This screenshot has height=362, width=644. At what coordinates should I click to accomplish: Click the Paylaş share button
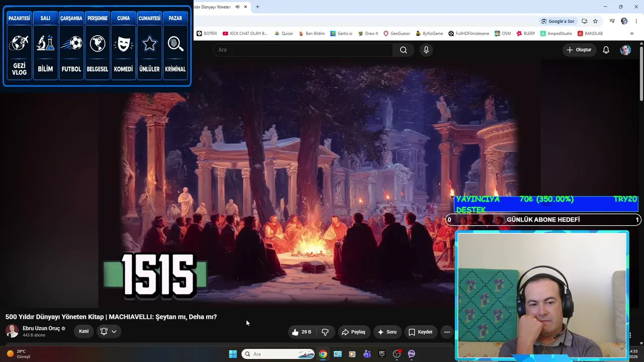(354, 332)
